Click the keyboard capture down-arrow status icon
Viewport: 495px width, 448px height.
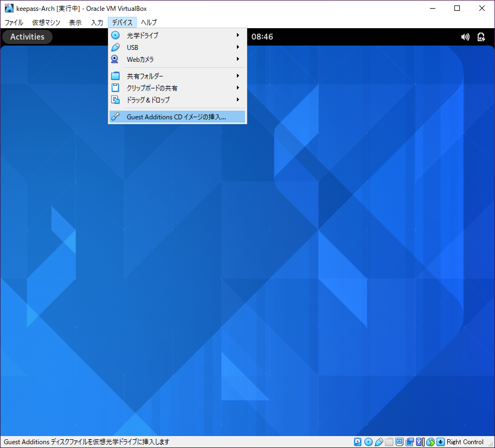[440, 442]
